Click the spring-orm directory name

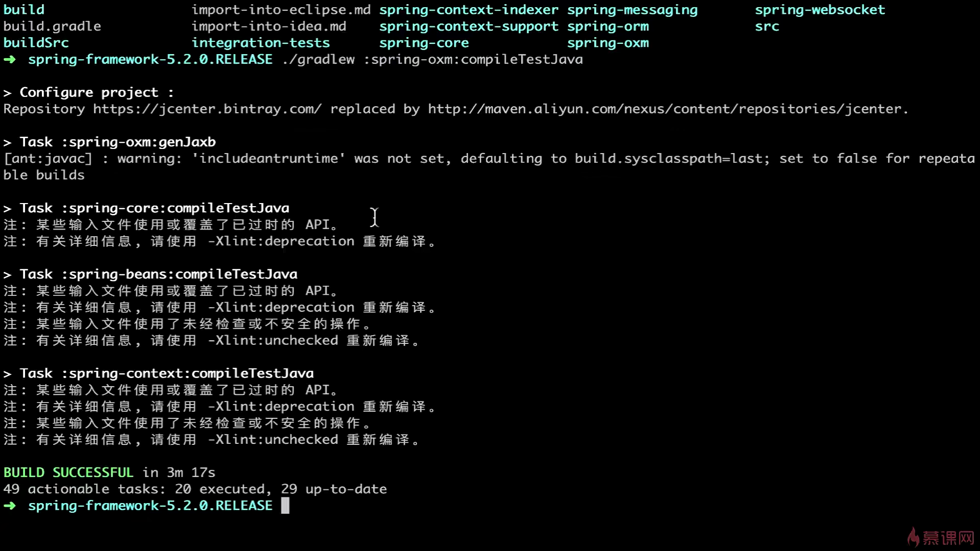607,27
